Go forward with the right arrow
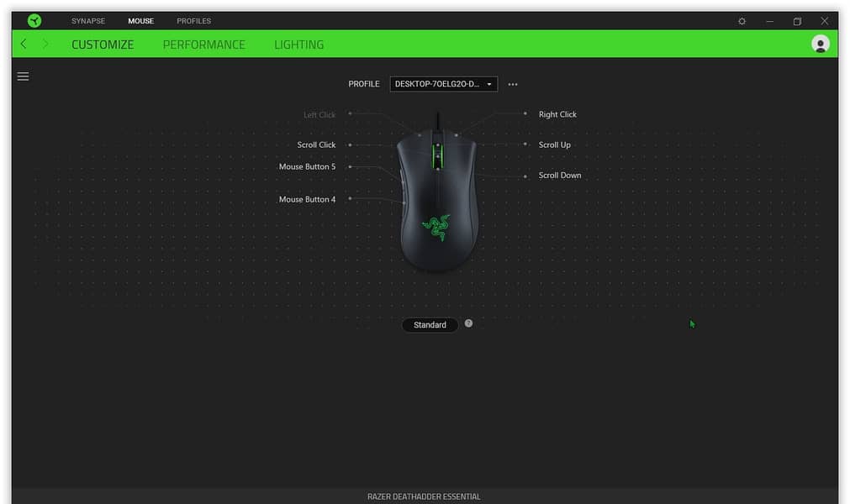This screenshot has height=504, width=850. click(45, 44)
